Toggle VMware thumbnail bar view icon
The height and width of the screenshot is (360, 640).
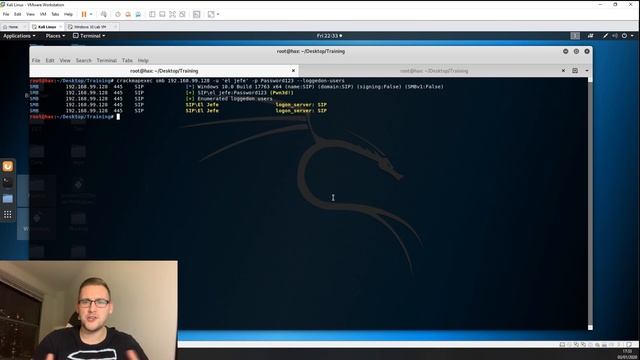[162, 14]
